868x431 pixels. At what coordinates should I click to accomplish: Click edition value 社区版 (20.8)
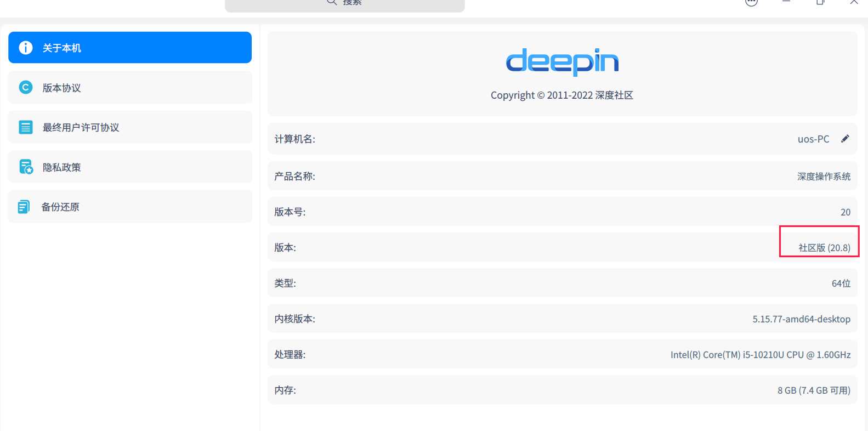pyautogui.click(x=824, y=248)
